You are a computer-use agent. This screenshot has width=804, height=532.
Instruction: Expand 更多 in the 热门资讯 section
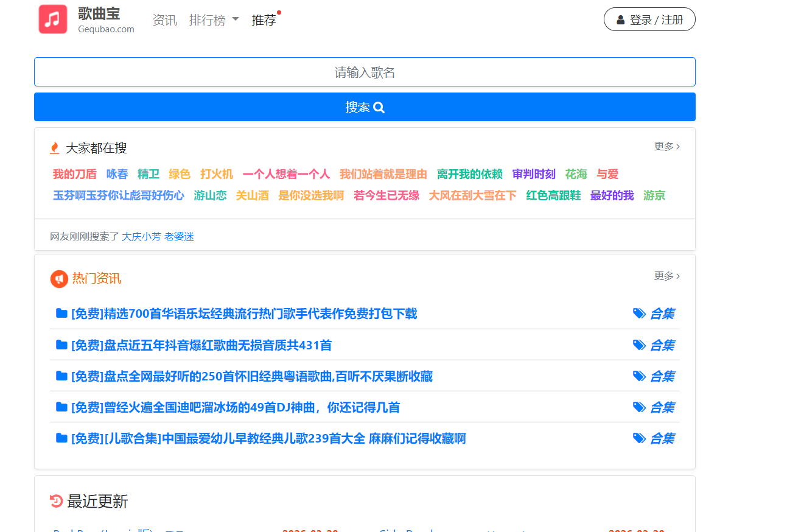pyautogui.click(x=666, y=276)
